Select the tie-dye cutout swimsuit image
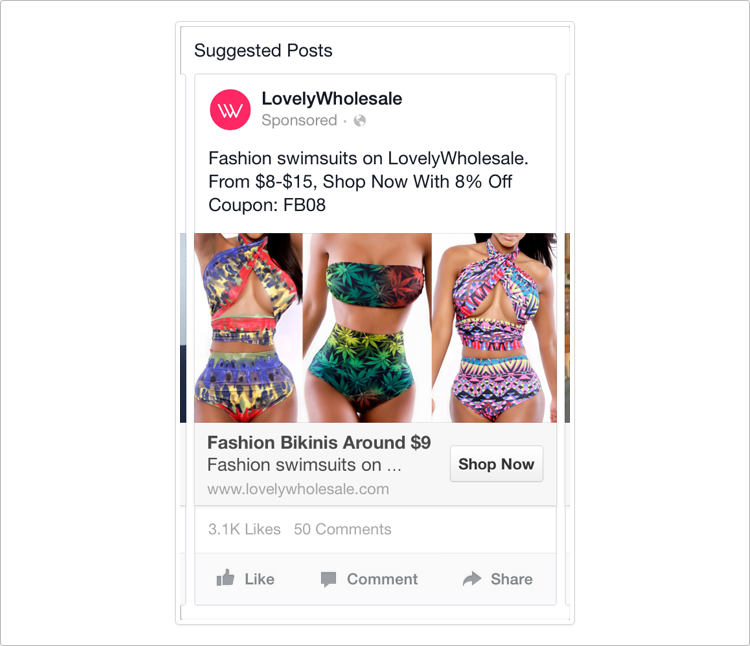 [248, 327]
